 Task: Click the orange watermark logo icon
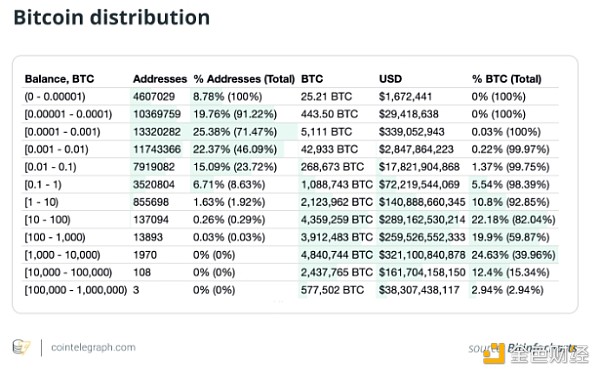[494, 354]
